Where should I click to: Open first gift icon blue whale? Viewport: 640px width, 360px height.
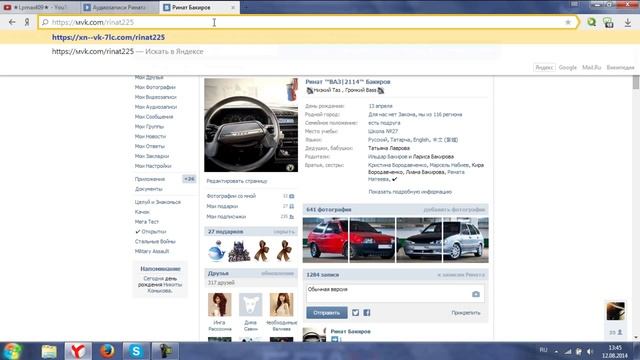click(x=216, y=251)
